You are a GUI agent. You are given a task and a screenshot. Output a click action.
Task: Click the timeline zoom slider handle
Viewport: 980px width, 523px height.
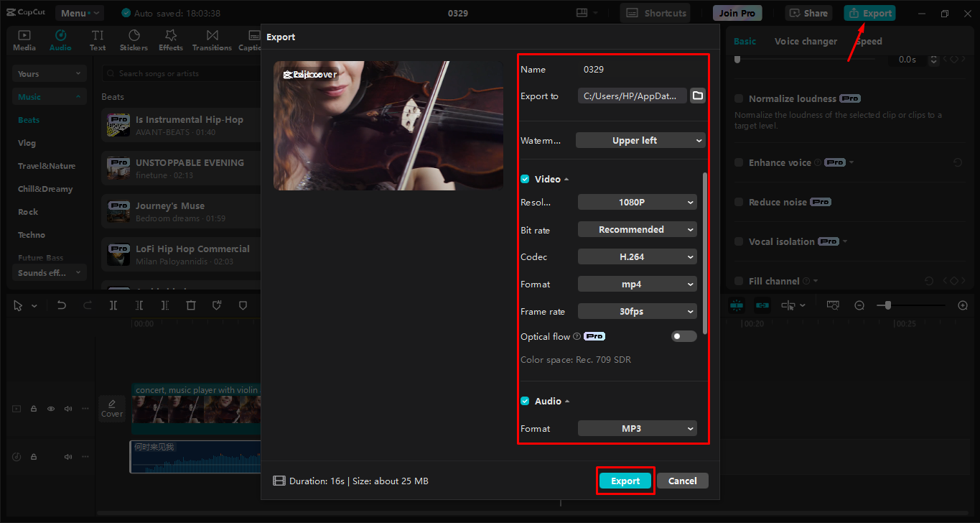coord(888,305)
